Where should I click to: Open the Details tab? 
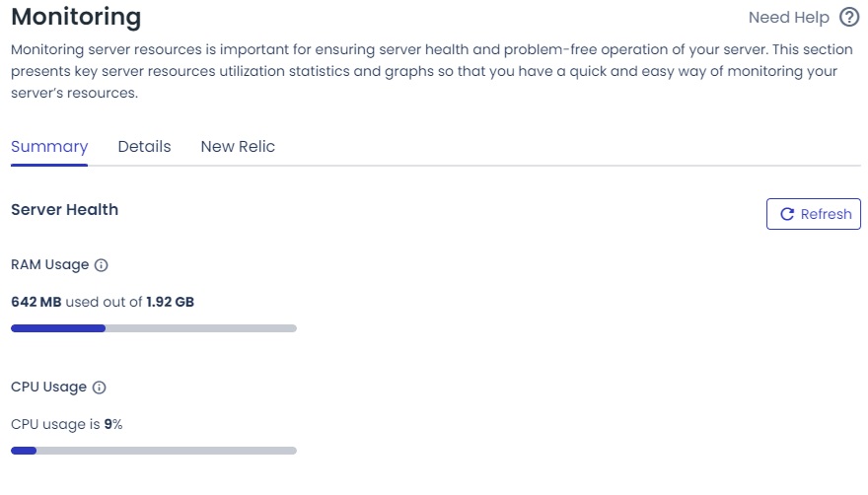pyautogui.click(x=144, y=147)
